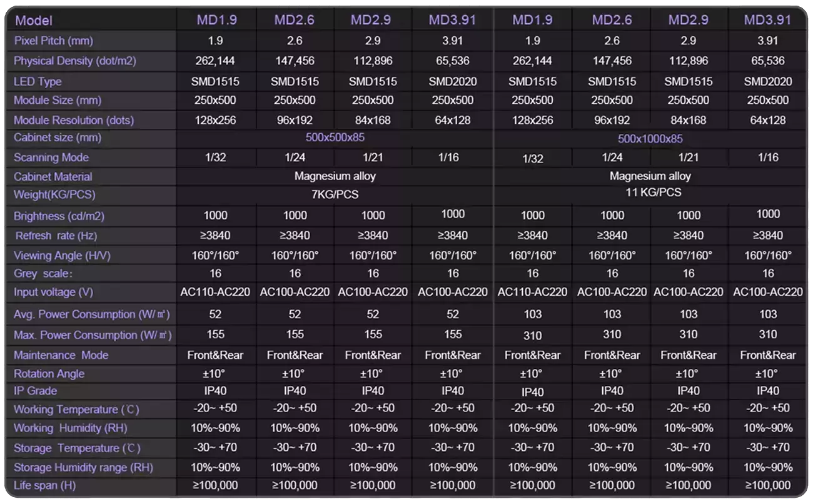
Task: Click the Model header cell
Action: point(34,21)
